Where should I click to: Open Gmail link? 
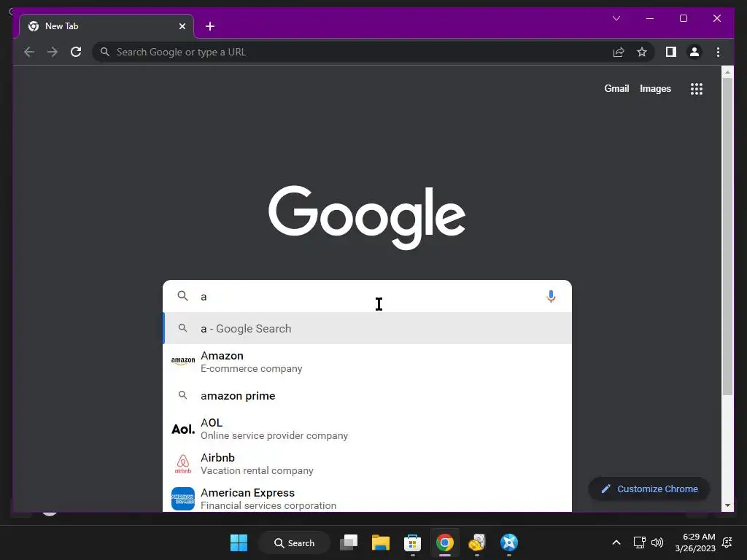[616, 88]
